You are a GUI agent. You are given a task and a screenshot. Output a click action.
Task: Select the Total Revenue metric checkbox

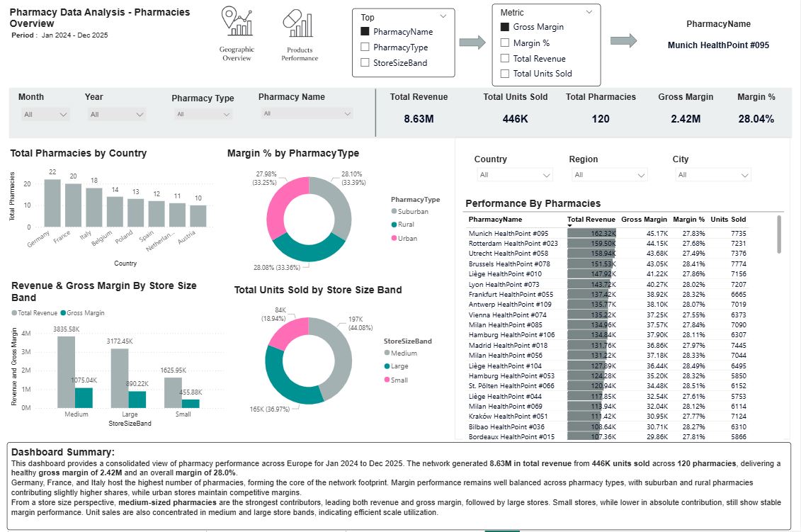(505, 58)
